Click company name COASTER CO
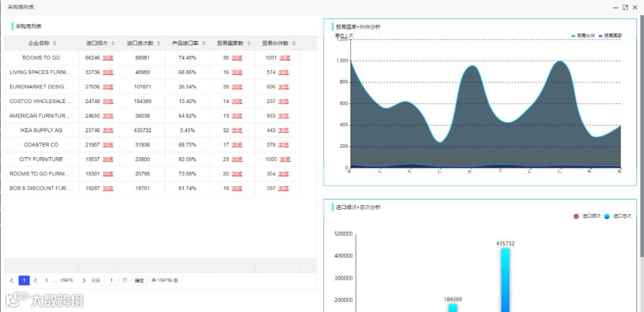Image resolution: width=644 pixels, height=312 pixels. pyautogui.click(x=41, y=145)
